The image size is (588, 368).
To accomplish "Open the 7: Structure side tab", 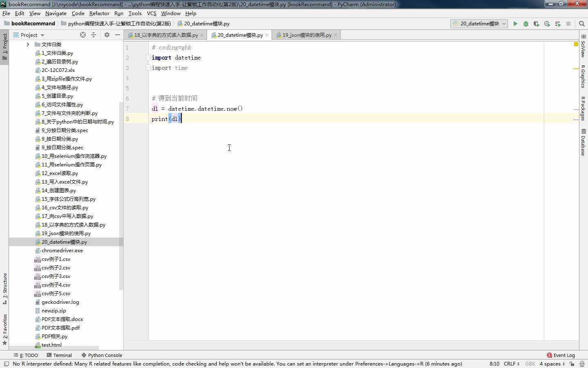I will pos(4,289).
